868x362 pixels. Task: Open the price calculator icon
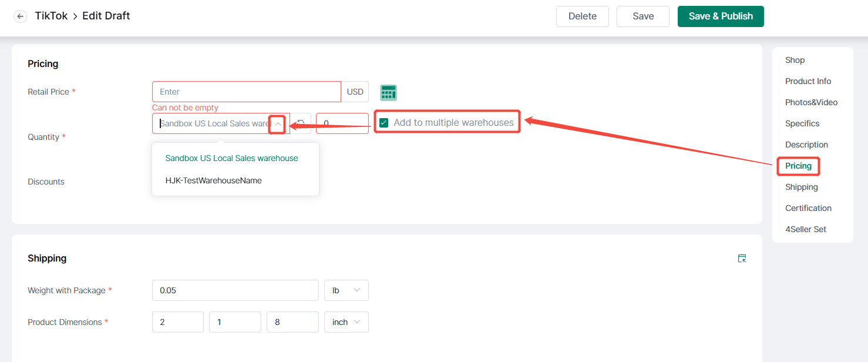coord(389,92)
